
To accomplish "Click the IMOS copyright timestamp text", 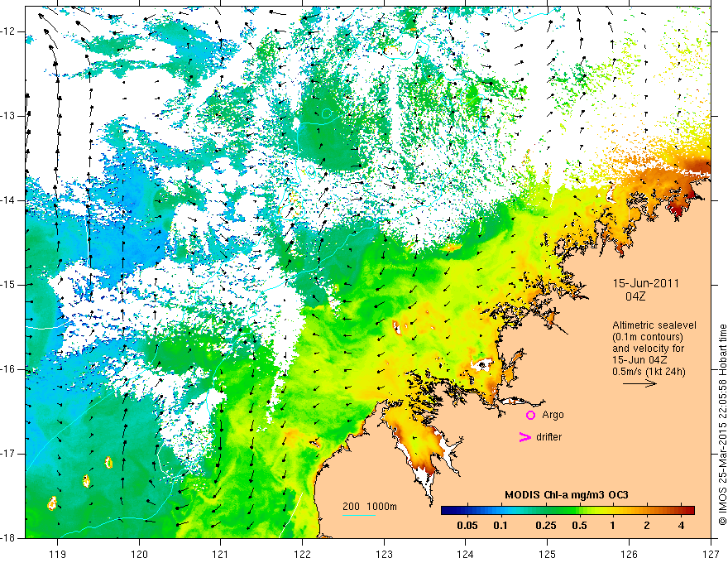I will [x=722, y=425].
